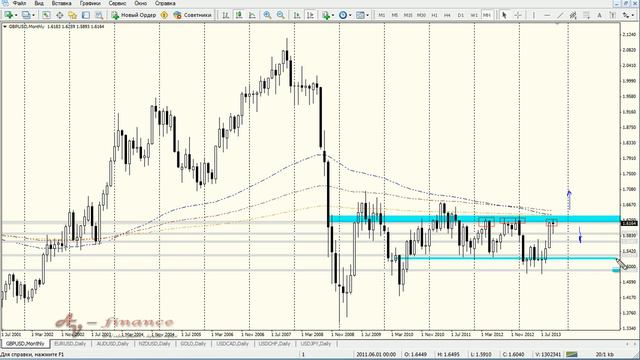Select the H1 timeframe button
The width and height of the screenshot is (640, 360).
coord(434,15)
